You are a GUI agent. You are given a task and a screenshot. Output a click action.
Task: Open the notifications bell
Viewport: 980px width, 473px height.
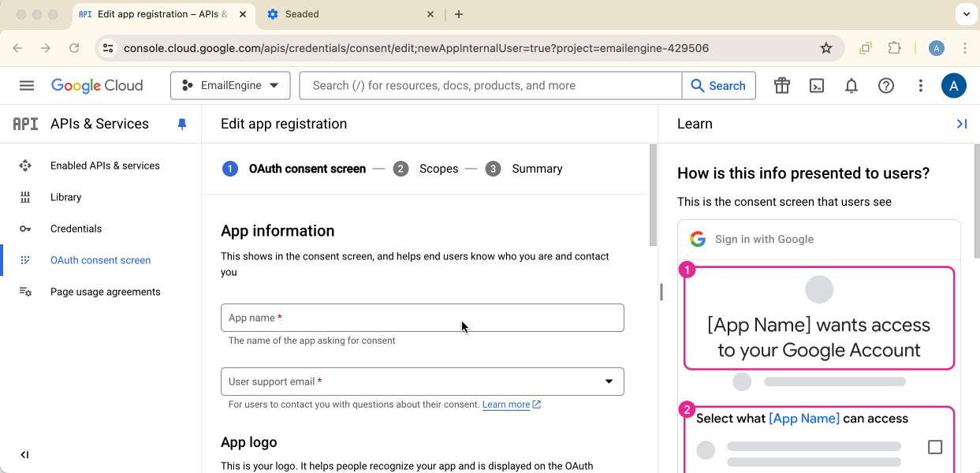point(851,85)
